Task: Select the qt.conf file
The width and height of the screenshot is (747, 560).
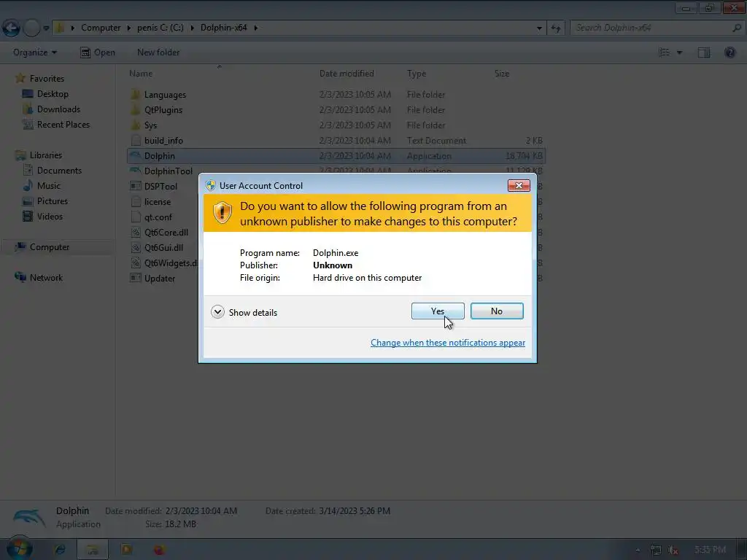Action: [152, 217]
